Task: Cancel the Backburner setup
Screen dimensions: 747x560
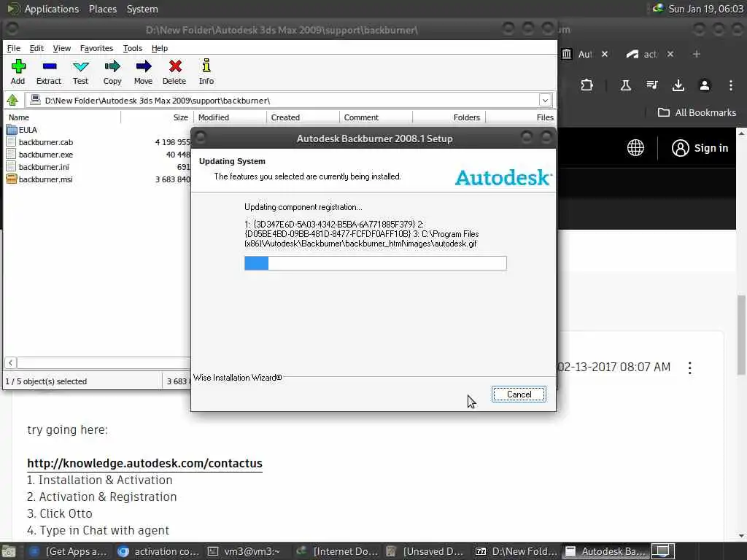Action: point(519,394)
